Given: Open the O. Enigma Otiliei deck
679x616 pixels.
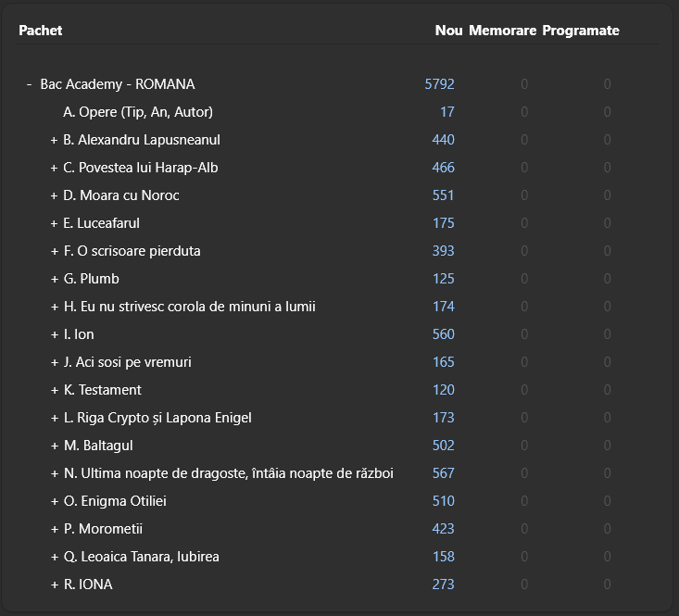Looking at the screenshot, I should (115, 501).
